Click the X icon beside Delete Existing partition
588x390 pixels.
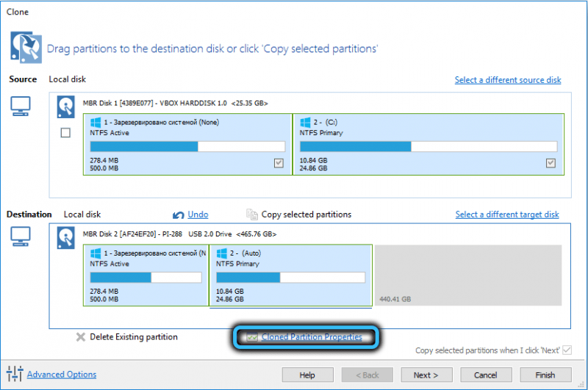tap(80, 337)
